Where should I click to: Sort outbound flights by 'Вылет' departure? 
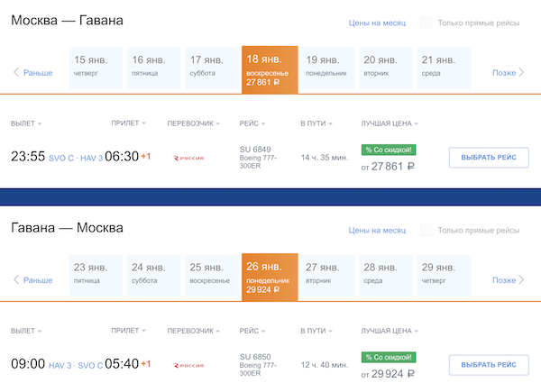tap(26, 123)
